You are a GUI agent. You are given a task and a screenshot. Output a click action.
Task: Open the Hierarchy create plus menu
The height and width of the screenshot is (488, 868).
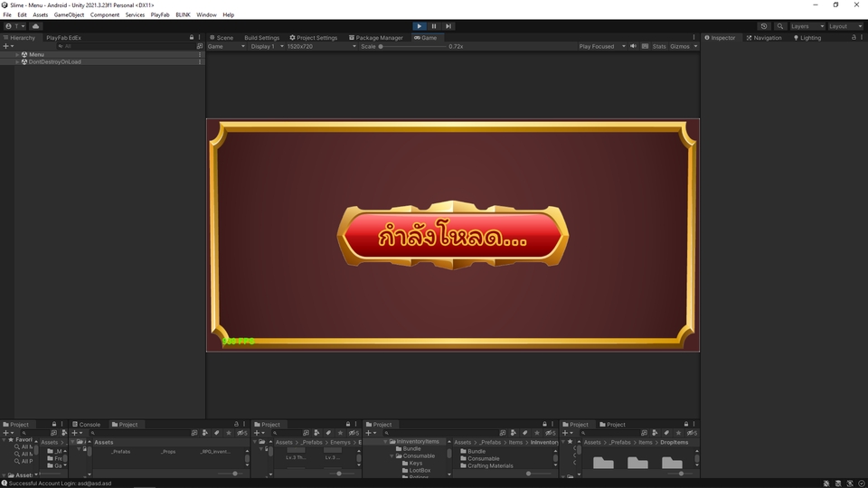tap(8, 46)
